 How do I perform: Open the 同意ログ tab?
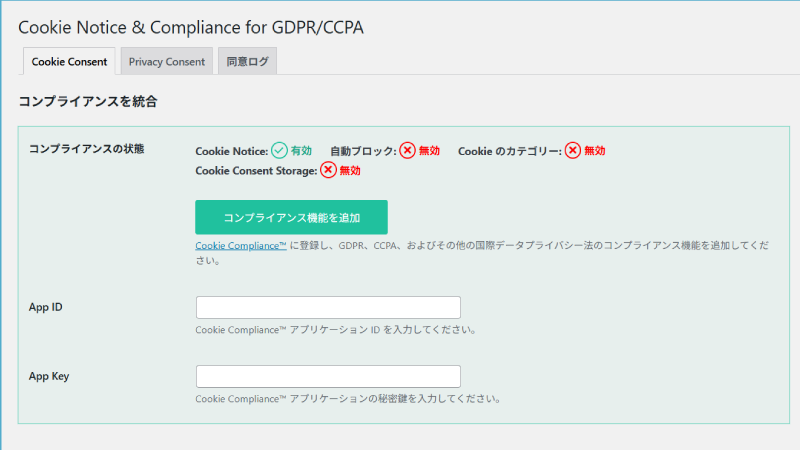click(247, 62)
